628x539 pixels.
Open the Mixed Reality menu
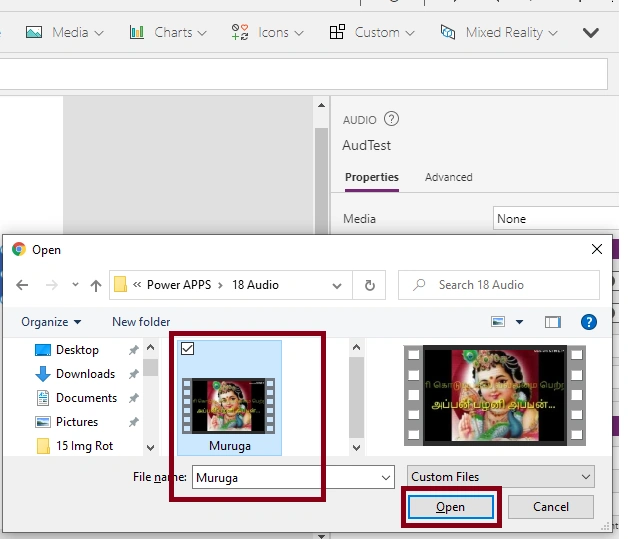coord(499,32)
